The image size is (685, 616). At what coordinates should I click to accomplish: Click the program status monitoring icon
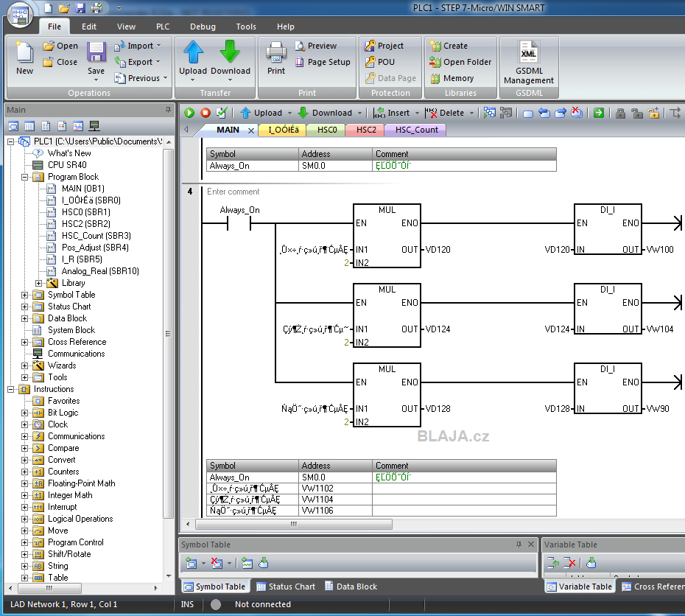coord(489,113)
